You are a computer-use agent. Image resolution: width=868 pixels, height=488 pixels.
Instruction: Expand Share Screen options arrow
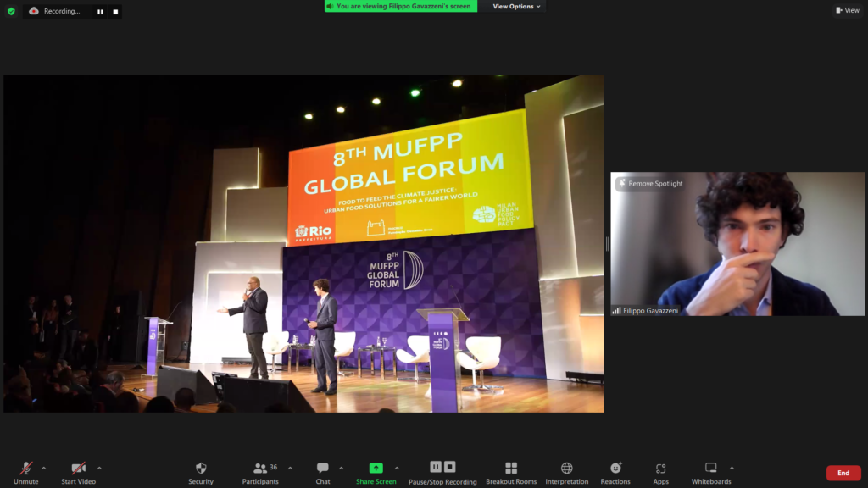pos(397,468)
